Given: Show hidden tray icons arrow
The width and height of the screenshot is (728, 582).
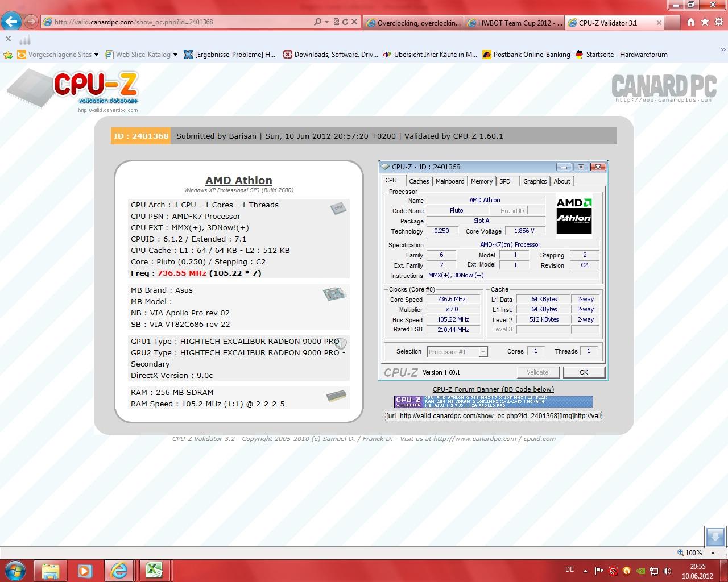Looking at the screenshot, I should click(x=586, y=570).
